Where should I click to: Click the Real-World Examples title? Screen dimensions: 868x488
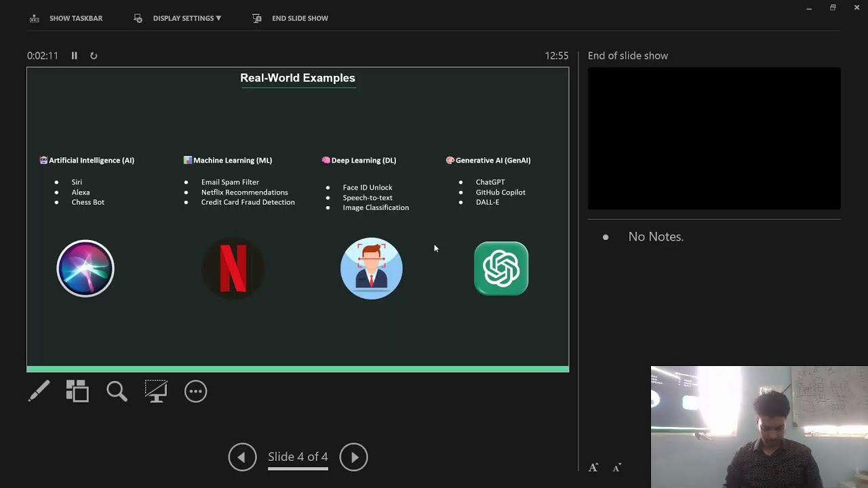[x=298, y=78]
